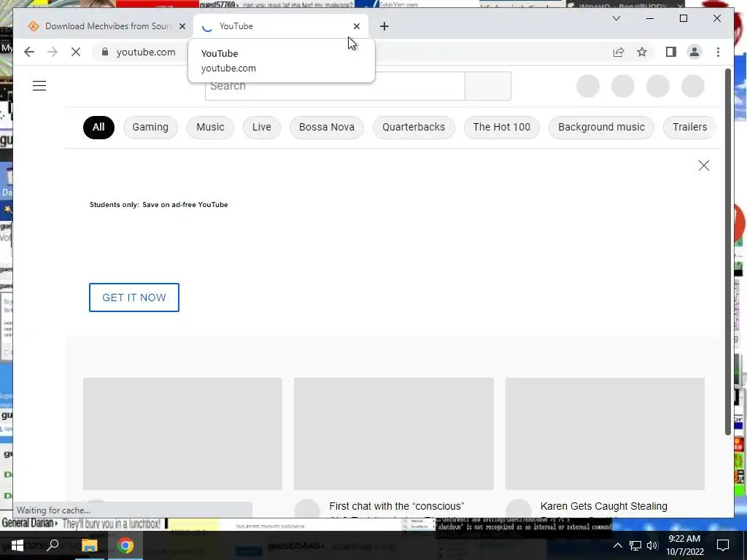Open video titled First chat with the "conscious"

396,506
